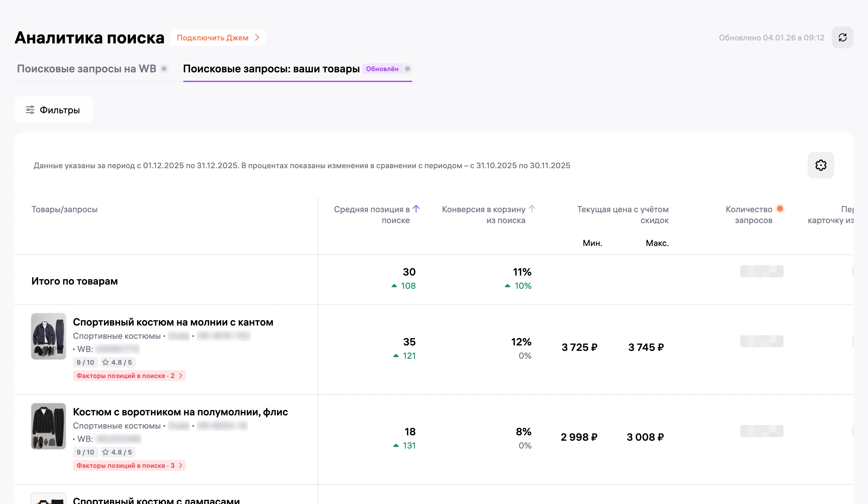The width and height of the screenshot is (868, 504).
Task: Click price 2 998 ₽ cell
Action: click(579, 437)
